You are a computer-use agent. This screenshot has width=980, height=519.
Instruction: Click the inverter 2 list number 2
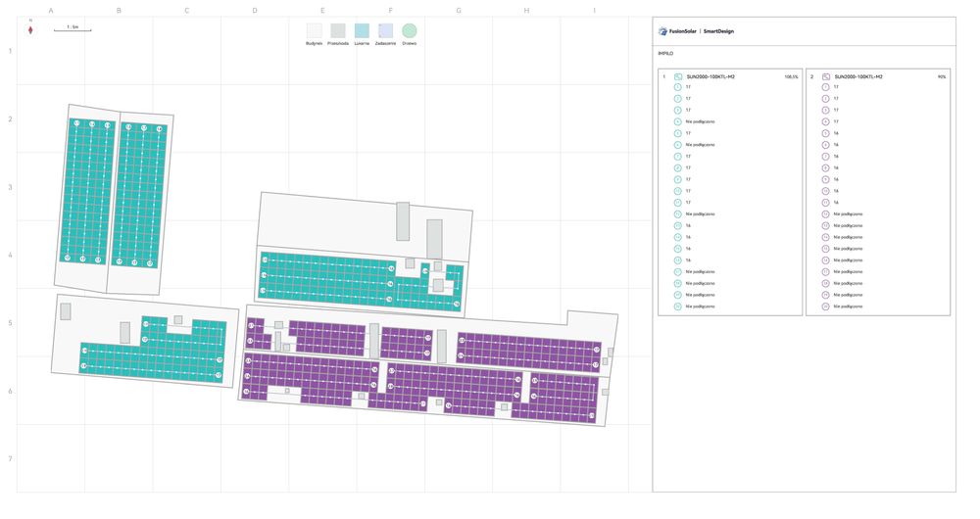click(x=811, y=76)
